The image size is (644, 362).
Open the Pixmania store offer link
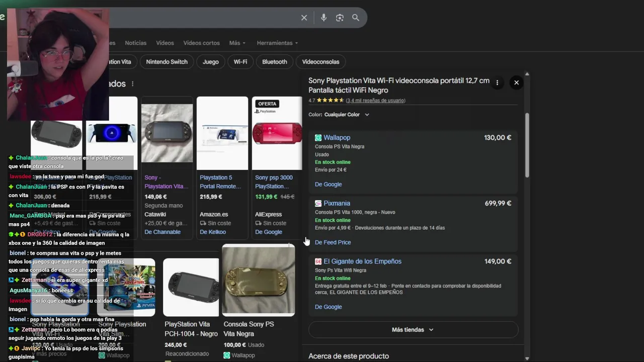tap(337, 204)
